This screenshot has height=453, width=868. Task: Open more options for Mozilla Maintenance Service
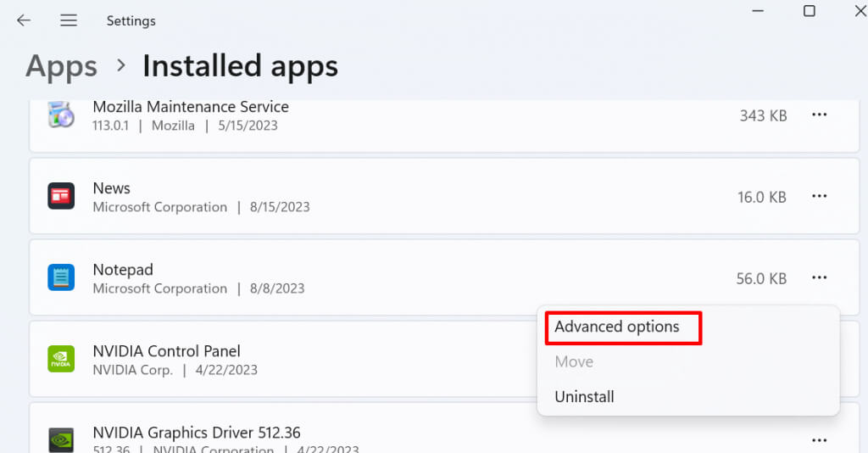pyautogui.click(x=819, y=115)
